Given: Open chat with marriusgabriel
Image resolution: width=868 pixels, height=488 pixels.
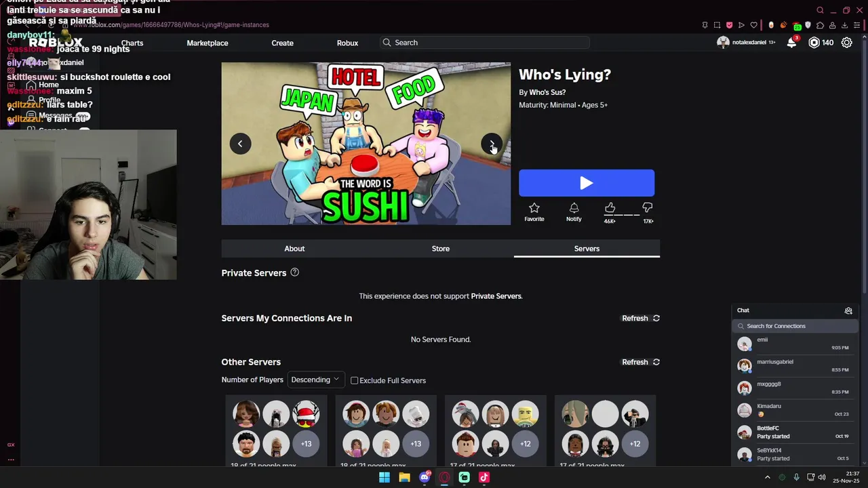Looking at the screenshot, I should 795,366.
